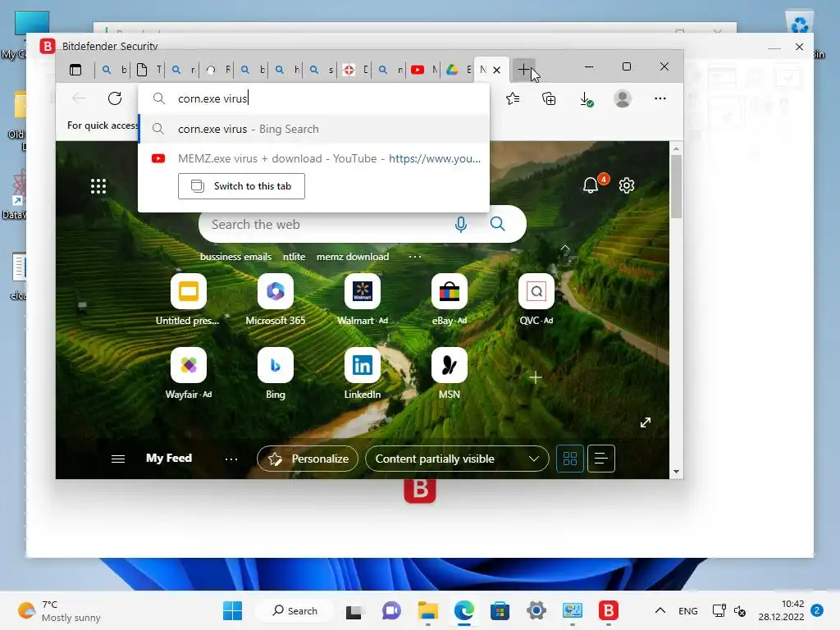Open the feed hamburger menu

pyautogui.click(x=118, y=459)
